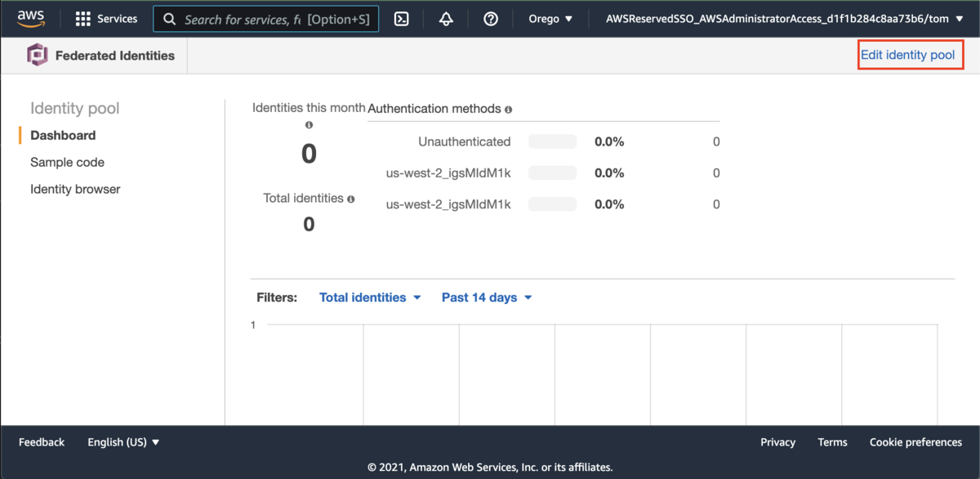Open the Past 14 days filter dropdown
The width and height of the screenshot is (980, 479).
pyautogui.click(x=487, y=298)
